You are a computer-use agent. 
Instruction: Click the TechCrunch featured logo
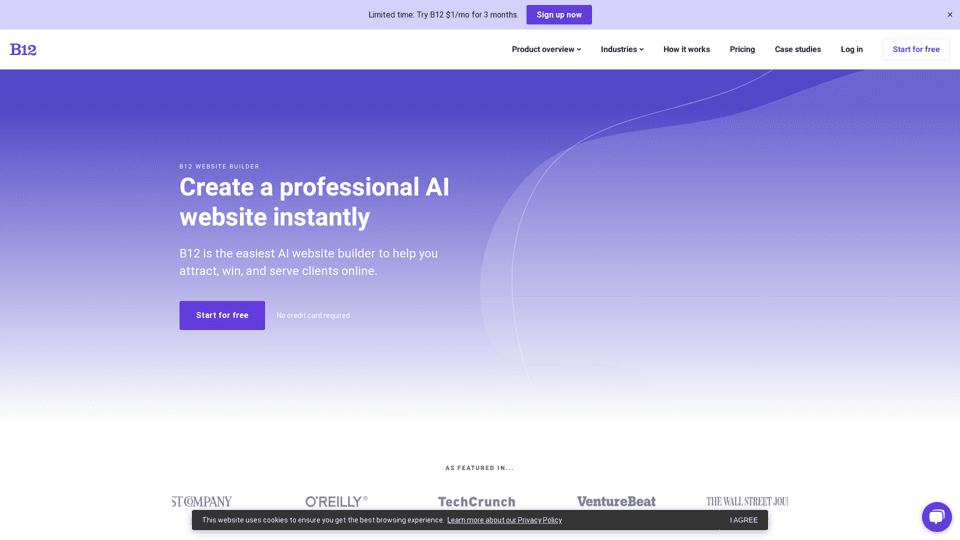tap(476, 501)
